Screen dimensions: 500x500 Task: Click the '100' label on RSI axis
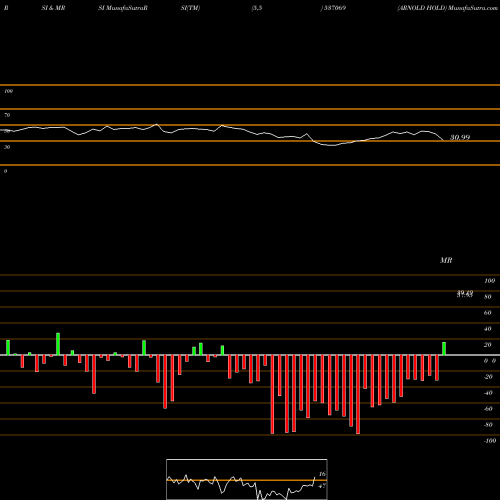(8, 91)
